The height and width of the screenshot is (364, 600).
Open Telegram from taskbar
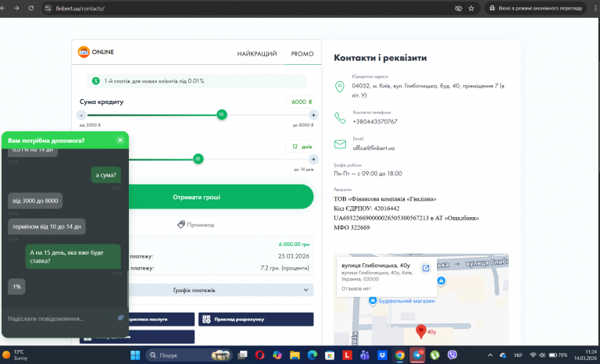coord(417,355)
